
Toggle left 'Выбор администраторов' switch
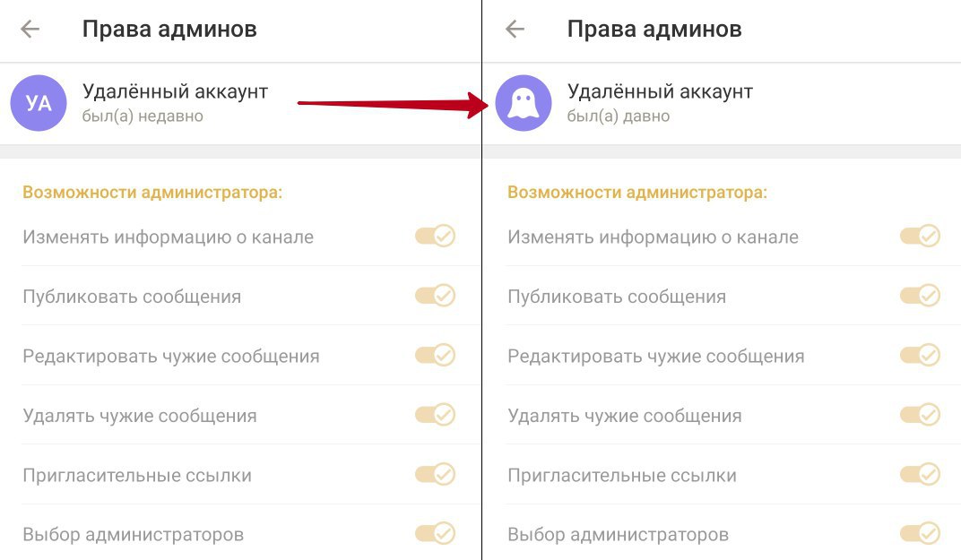435,534
